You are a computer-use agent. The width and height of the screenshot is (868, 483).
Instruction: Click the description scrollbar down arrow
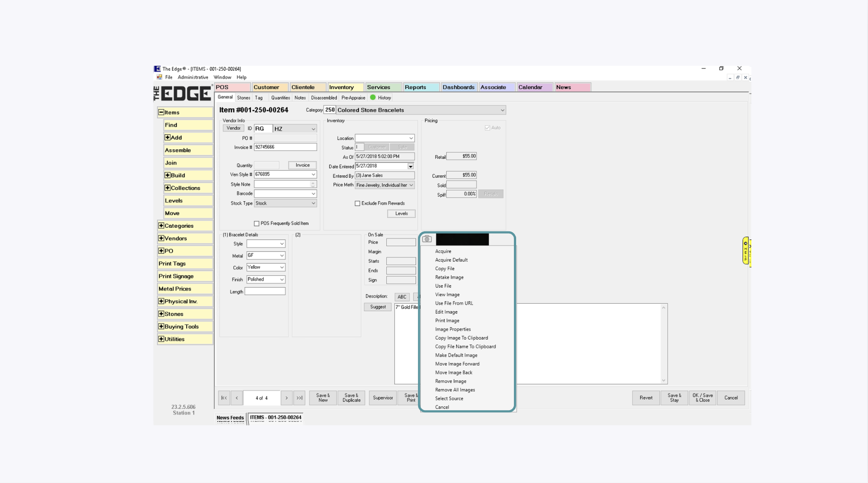pos(663,381)
